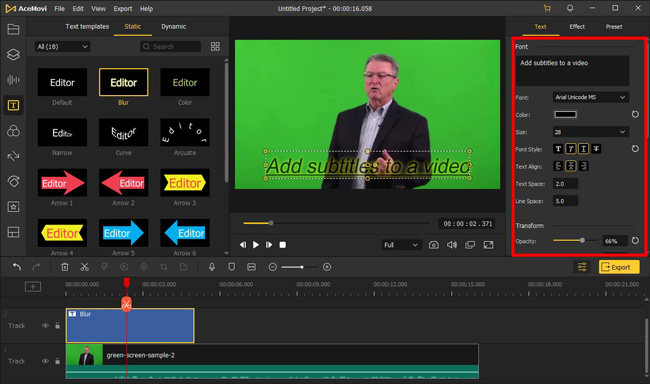650x384 pixels.
Task: Play the preview video
Action: 256,245
